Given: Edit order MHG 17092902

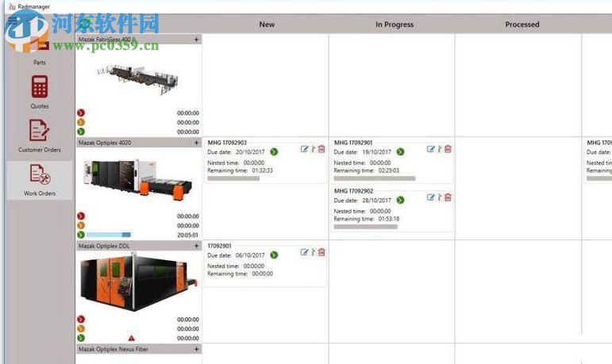Looking at the screenshot, I should pyautogui.click(x=430, y=197).
